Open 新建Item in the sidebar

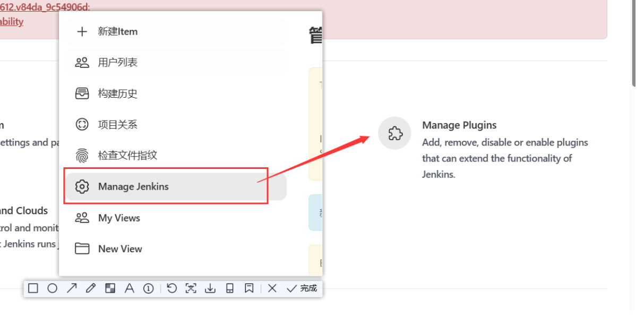point(176,31)
